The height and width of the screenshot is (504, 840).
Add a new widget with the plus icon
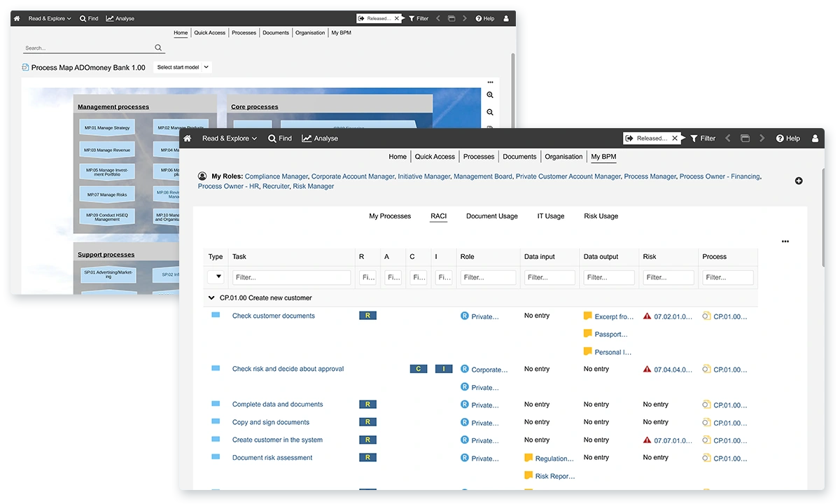799,181
